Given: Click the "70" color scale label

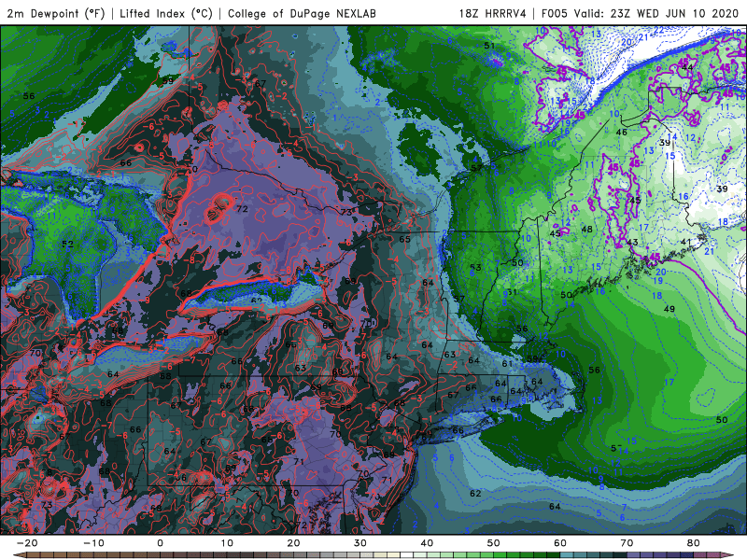Looking at the screenshot, I should tap(627, 543).
